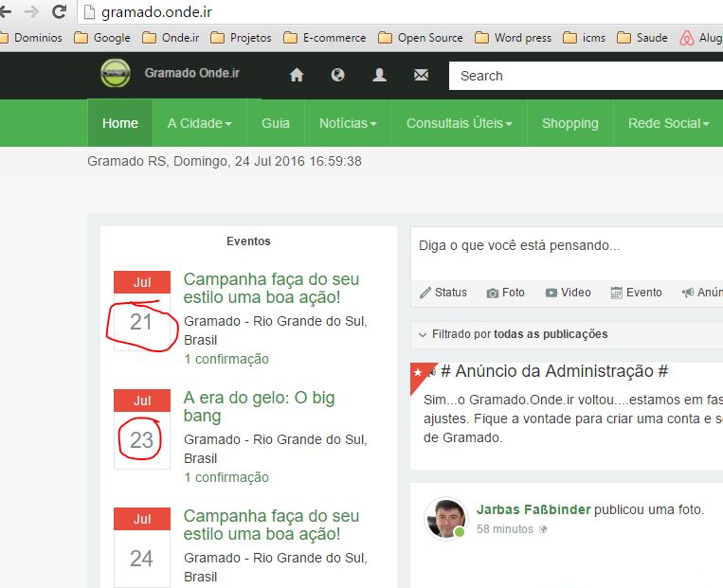Click the megaphone Anúncio icon
The width and height of the screenshot is (723, 588).
click(x=688, y=293)
